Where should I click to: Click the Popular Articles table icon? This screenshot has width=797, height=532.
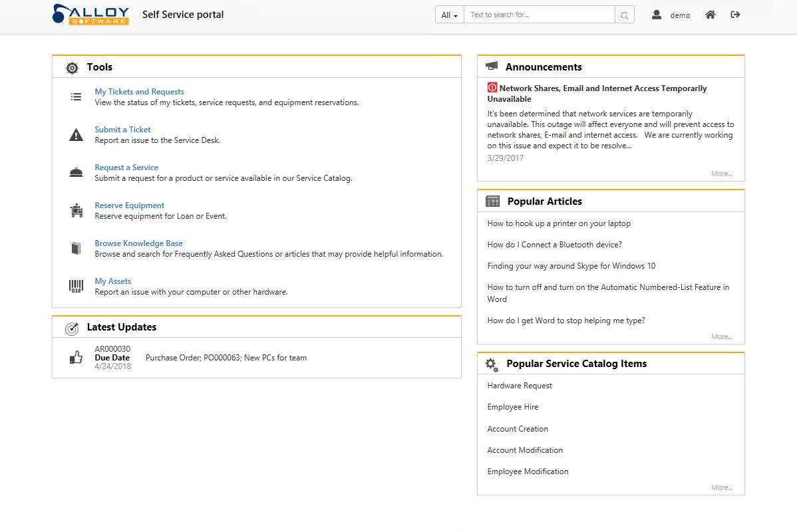click(492, 201)
